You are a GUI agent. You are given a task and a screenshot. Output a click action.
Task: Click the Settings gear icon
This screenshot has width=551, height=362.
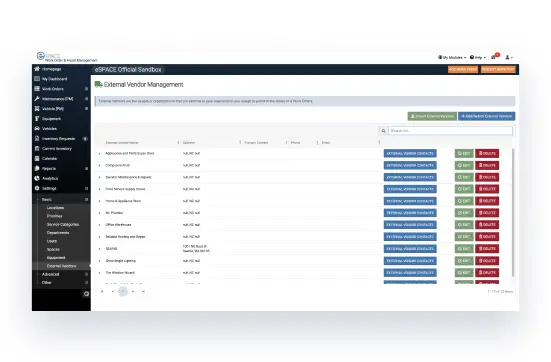point(37,188)
